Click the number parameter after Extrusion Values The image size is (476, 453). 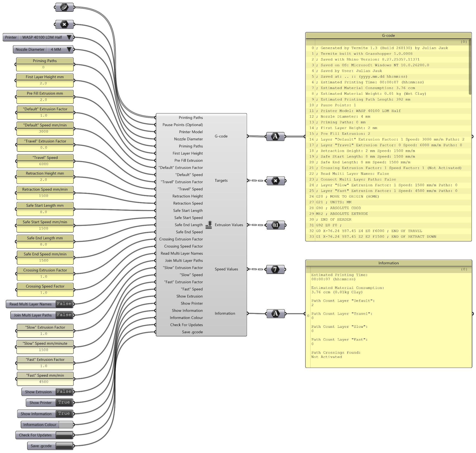click(x=276, y=225)
